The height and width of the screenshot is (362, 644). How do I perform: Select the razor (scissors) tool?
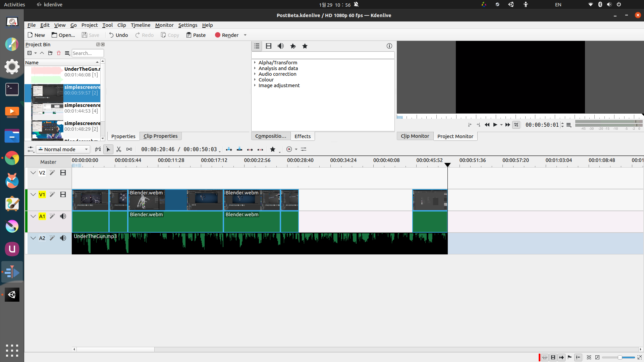pyautogui.click(x=119, y=149)
